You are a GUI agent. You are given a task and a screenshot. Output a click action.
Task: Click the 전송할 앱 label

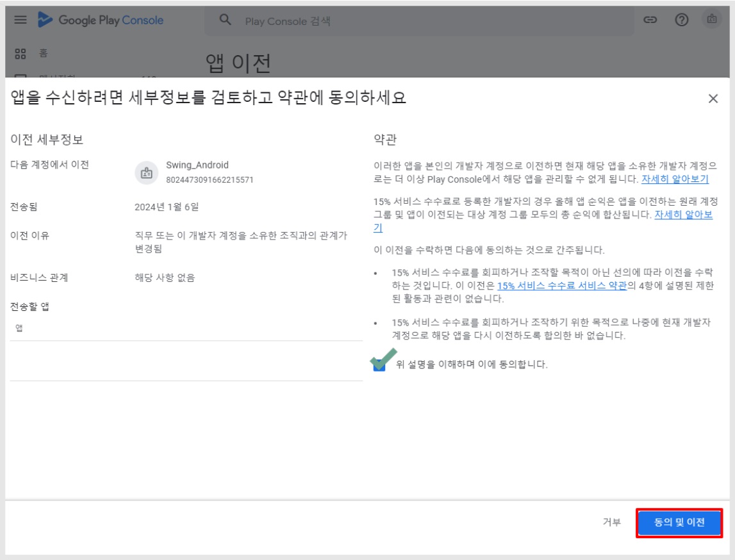[29, 306]
